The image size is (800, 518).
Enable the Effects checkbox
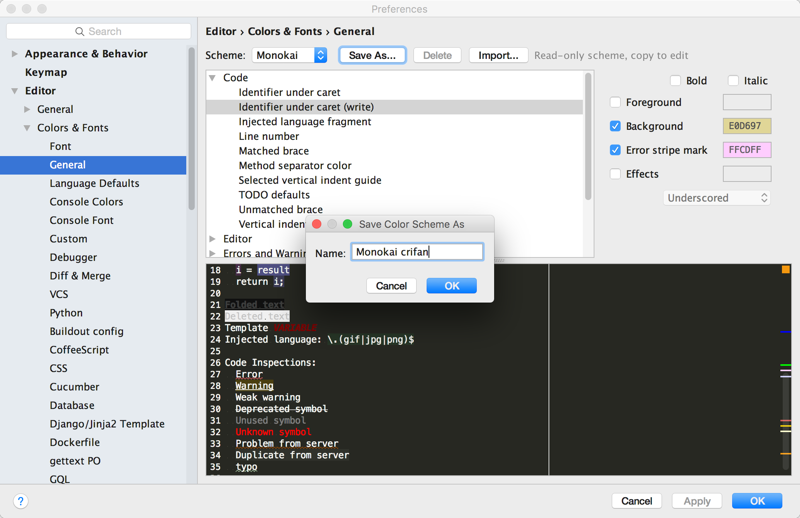coord(615,174)
